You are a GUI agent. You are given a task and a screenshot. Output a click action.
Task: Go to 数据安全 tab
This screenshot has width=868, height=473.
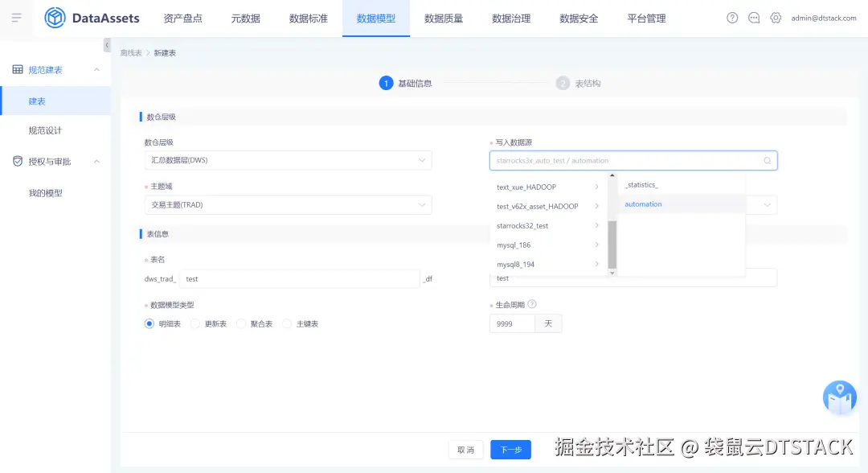click(x=579, y=19)
